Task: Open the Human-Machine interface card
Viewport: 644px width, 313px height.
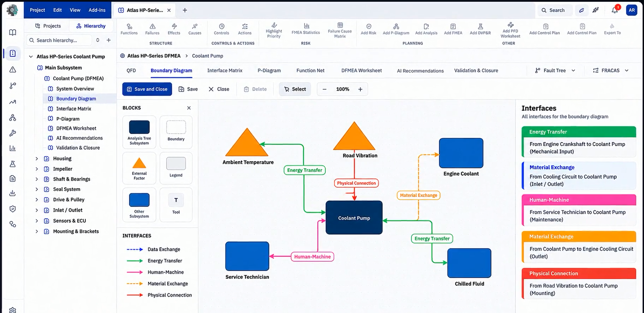Action: tap(579, 210)
